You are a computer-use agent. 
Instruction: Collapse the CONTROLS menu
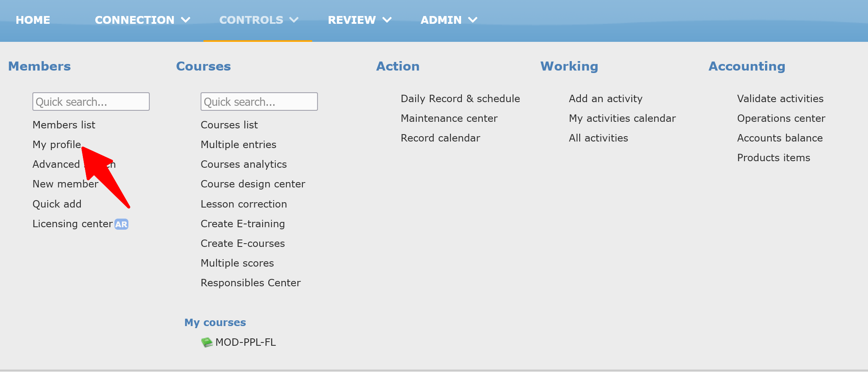tap(258, 20)
